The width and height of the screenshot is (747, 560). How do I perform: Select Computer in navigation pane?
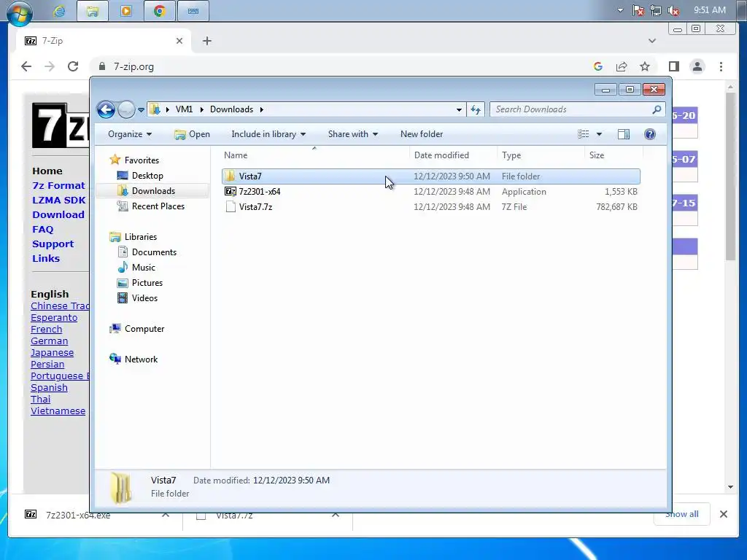pos(144,329)
